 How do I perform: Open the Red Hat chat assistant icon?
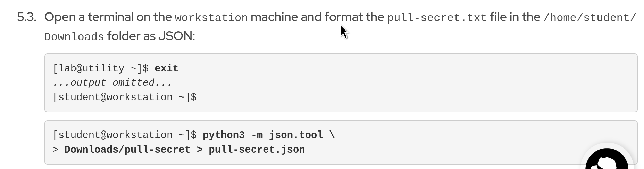point(607,160)
